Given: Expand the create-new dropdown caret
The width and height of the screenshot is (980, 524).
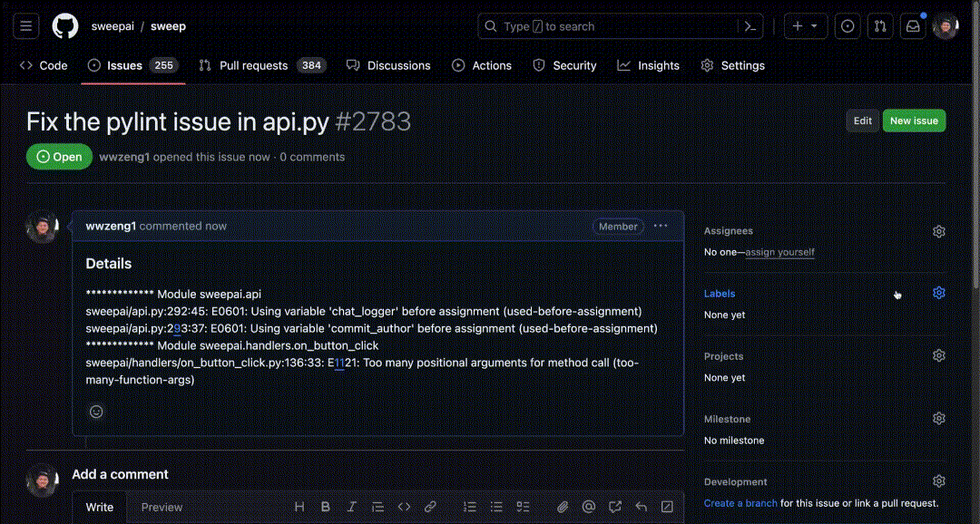Looking at the screenshot, I should click(x=814, y=26).
